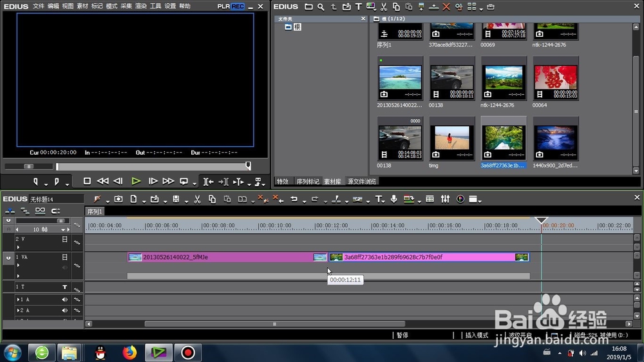Open the timeline title creation T tool

click(378, 199)
